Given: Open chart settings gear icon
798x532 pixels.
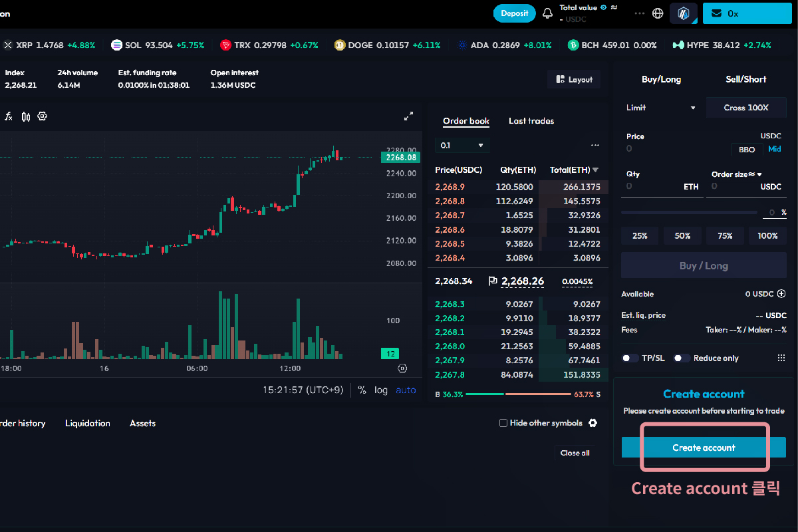Looking at the screenshot, I should pos(43,116).
